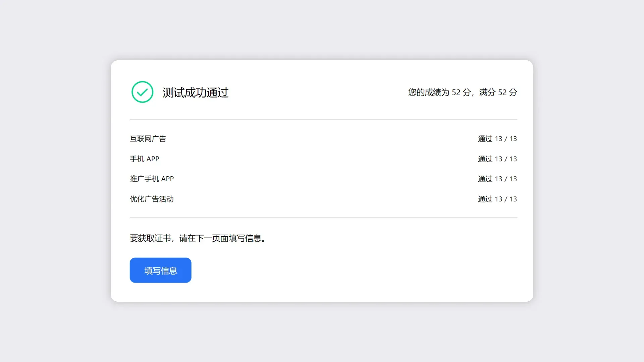Click the 测试成功通过 heading

[196, 93]
